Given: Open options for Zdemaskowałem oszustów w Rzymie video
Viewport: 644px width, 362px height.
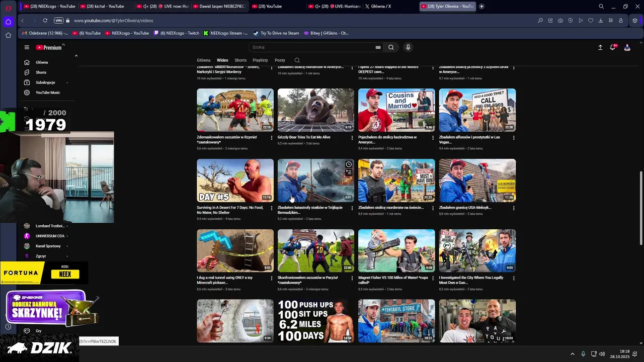Looking at the screenshot, I should pyautogui.click(x=272, y=137).
